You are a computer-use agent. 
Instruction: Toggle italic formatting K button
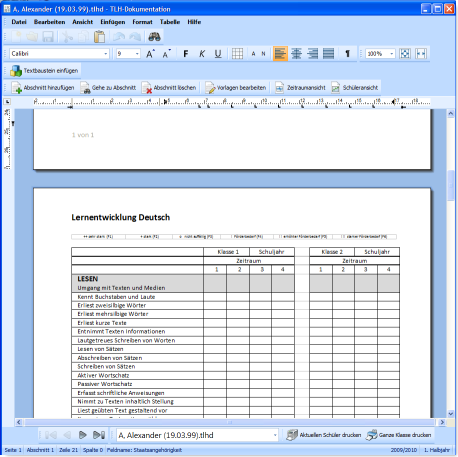(202, 54)
